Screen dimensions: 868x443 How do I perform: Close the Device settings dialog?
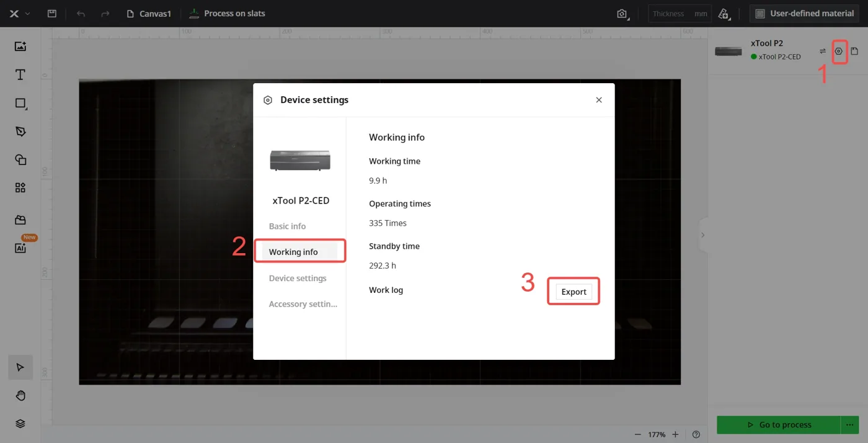(599, 100)
